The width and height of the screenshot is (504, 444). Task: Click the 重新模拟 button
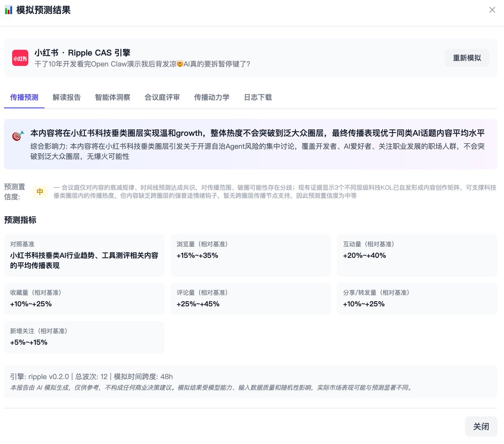tap(467, 58)
